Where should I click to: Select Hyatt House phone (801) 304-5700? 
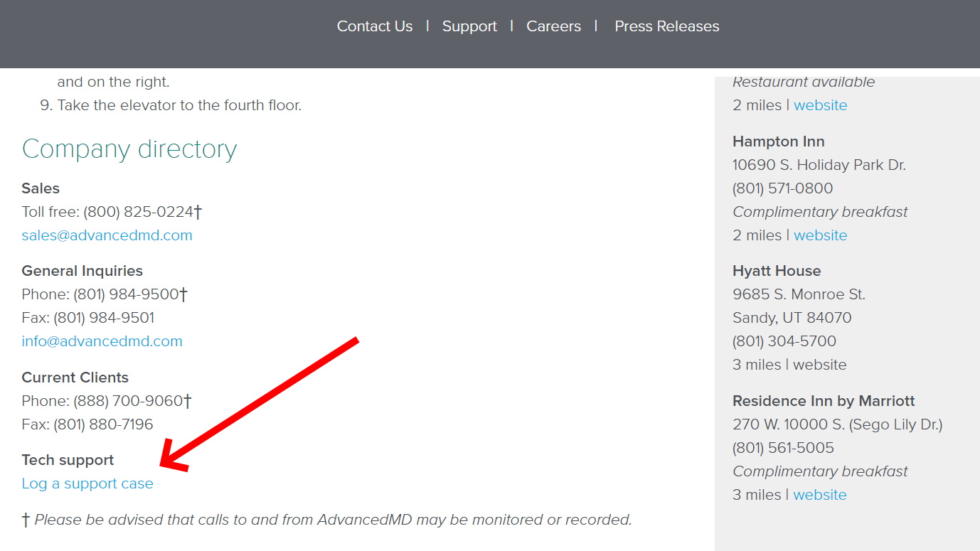[784, 341]
